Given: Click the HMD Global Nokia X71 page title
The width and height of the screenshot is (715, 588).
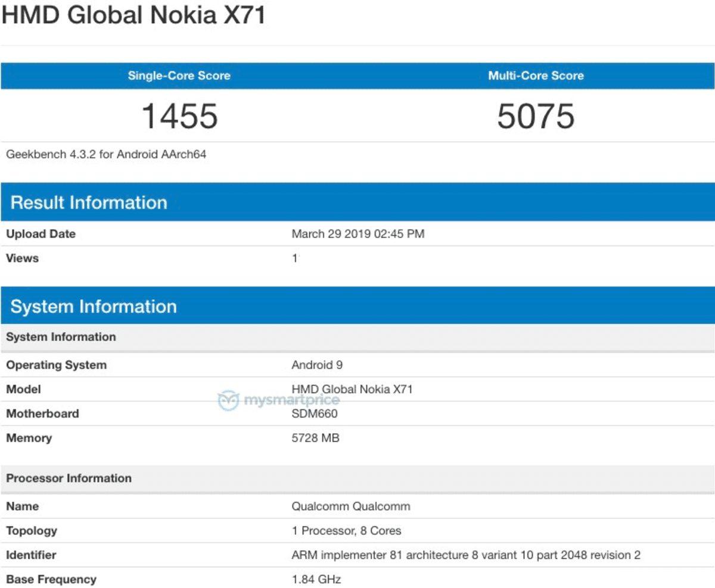Looking at the screenshot, I should [134, 15].
